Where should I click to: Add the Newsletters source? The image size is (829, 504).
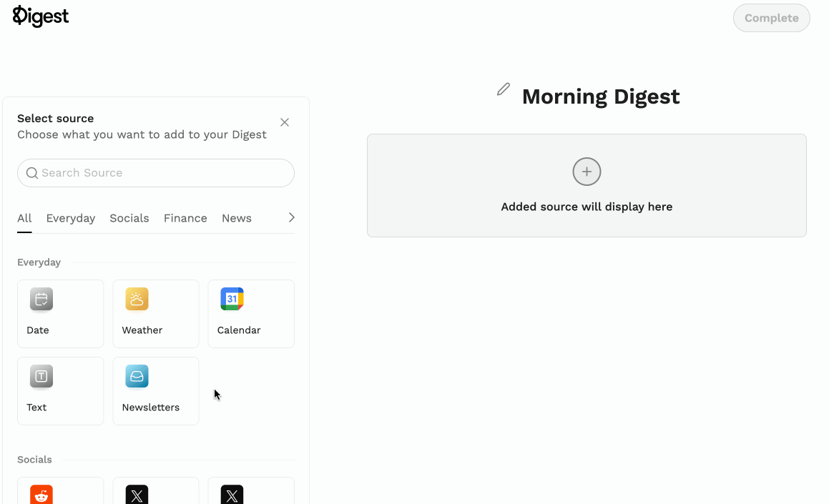137,377
